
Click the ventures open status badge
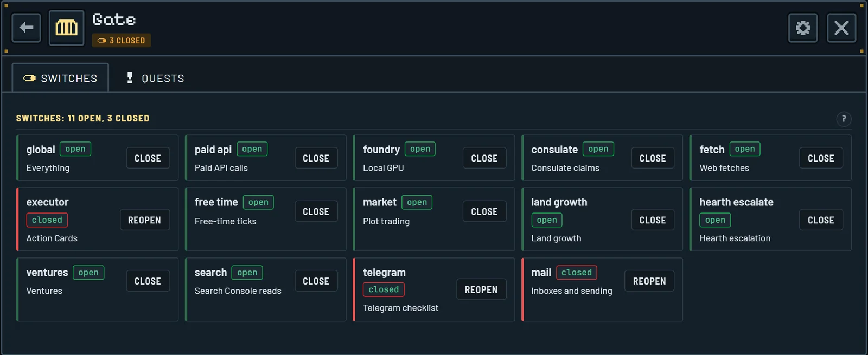click(88, 273)
